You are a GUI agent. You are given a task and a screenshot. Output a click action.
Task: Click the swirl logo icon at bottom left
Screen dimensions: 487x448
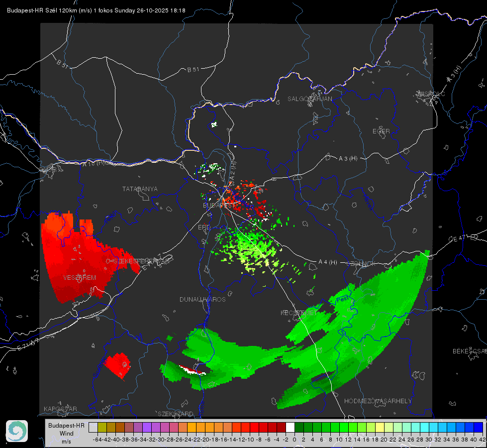click(17, 431)
